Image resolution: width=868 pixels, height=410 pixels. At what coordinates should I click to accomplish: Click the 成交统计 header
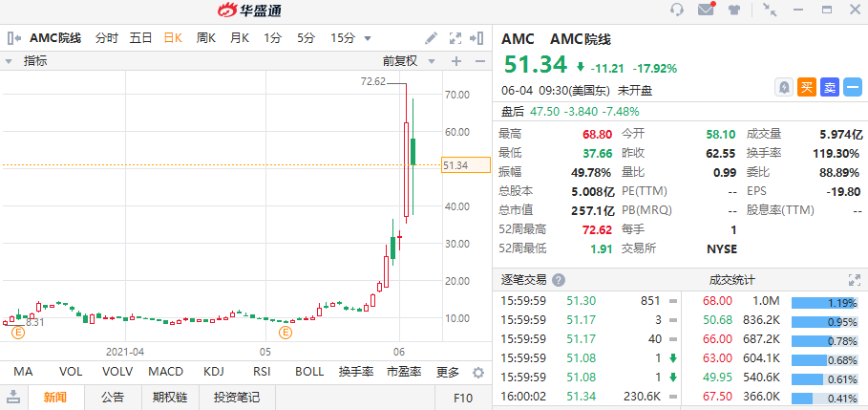731,280
